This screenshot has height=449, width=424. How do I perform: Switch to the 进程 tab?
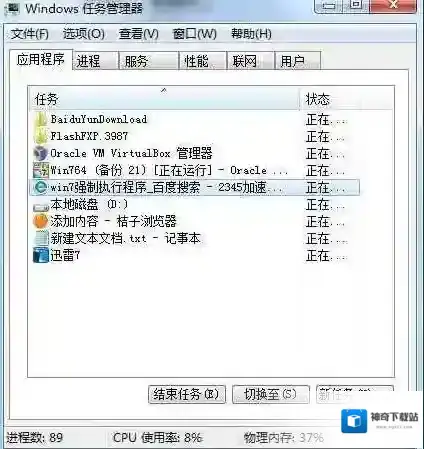pos(95,61)
